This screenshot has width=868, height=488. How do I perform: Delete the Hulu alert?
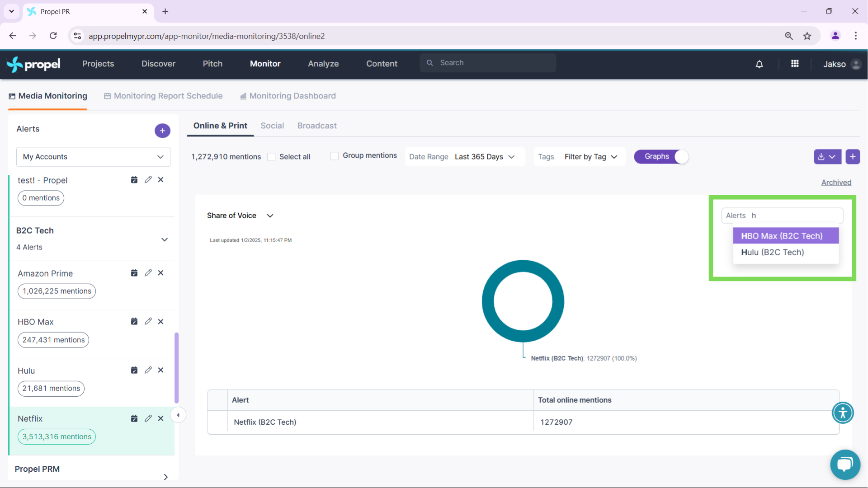coord(160,370)
